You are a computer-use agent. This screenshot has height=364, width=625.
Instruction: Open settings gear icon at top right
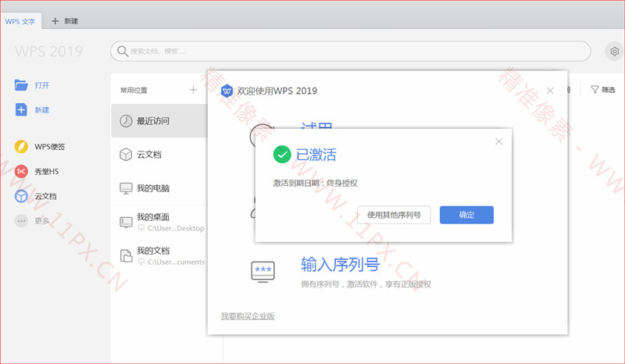[614, 52]
